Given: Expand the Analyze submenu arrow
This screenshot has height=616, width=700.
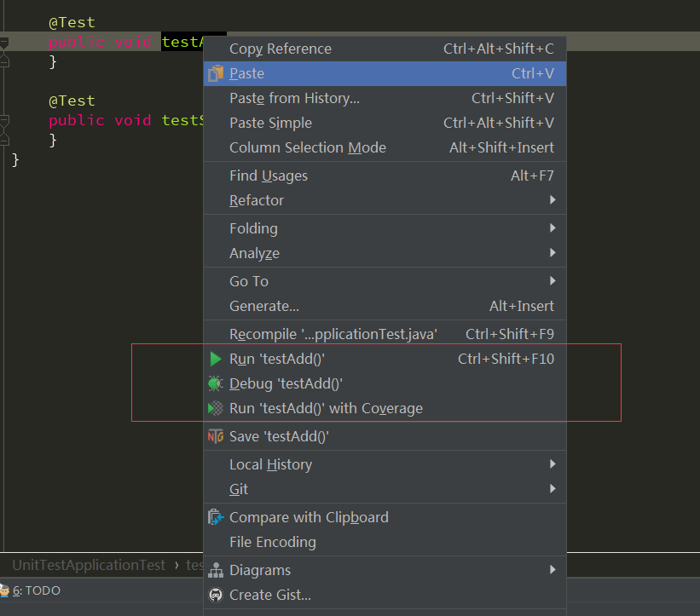Looking at the screenshot, I should click(x=552, y=253).
